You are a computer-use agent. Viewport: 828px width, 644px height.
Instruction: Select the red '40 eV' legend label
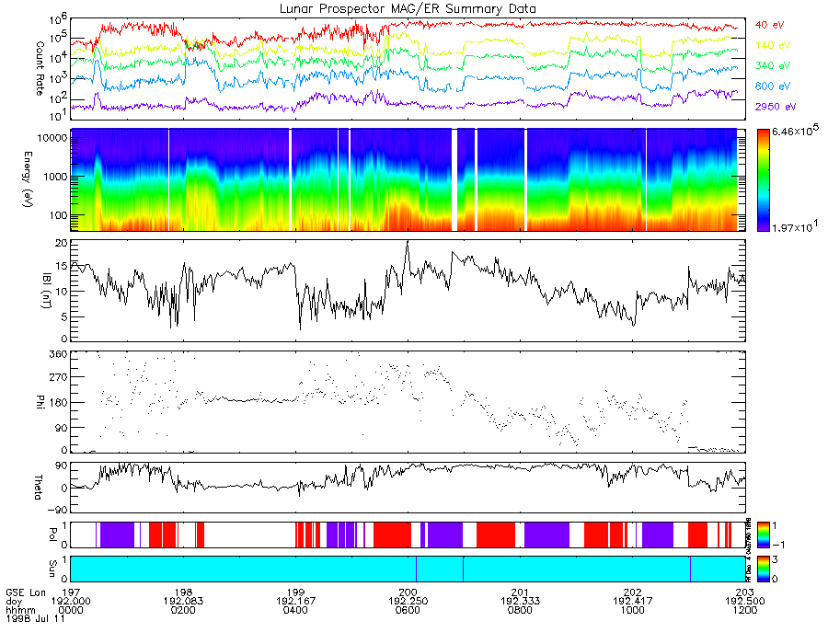coord(769,25)
